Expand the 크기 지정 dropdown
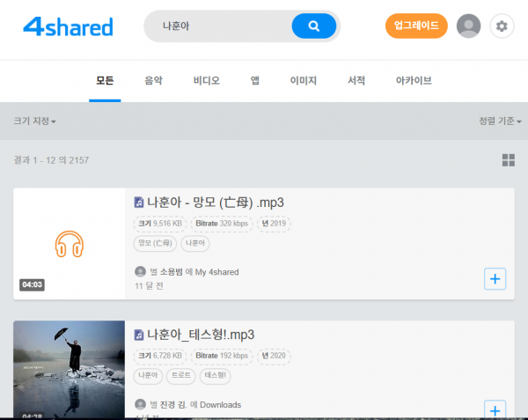This screenshot has height=420, width=528. point(34,121)
